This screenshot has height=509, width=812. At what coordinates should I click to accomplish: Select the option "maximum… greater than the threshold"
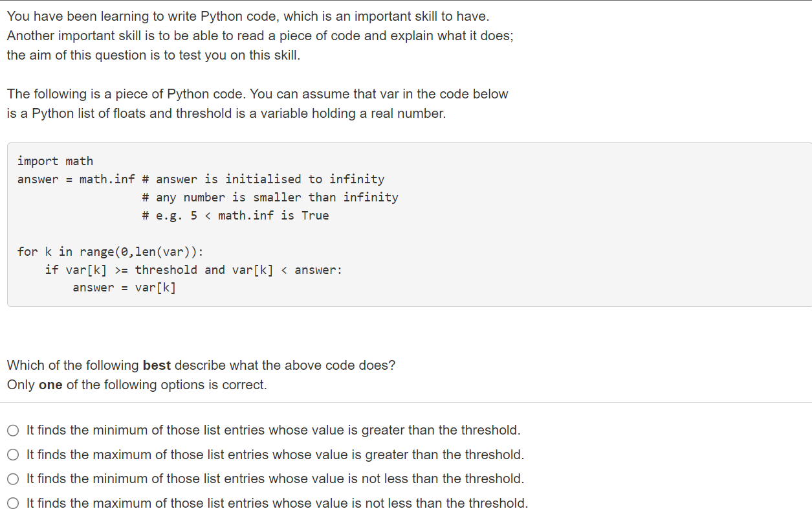pos(14,455)
